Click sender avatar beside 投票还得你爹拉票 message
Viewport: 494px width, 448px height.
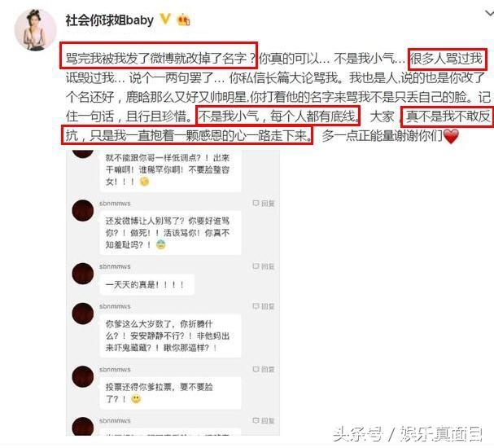83,377
